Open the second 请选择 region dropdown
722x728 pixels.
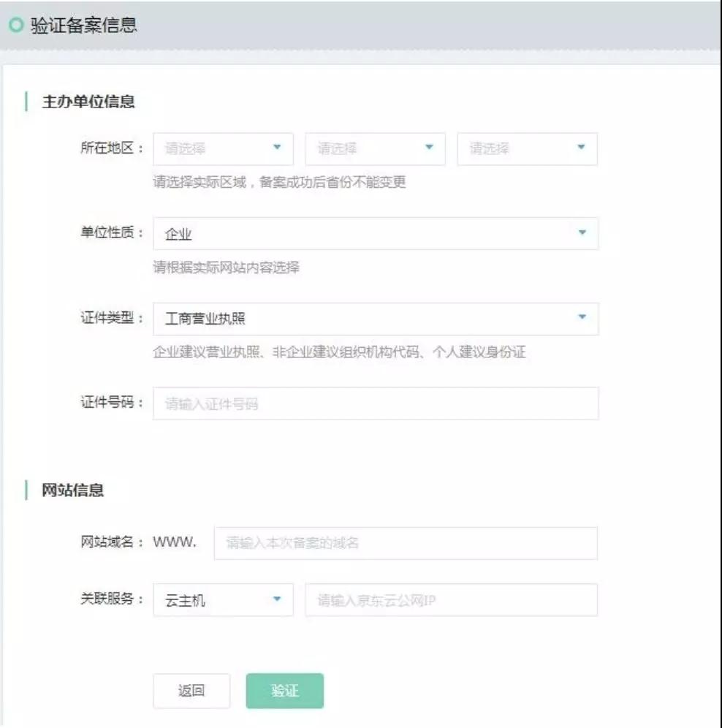(x=373, y=148)
